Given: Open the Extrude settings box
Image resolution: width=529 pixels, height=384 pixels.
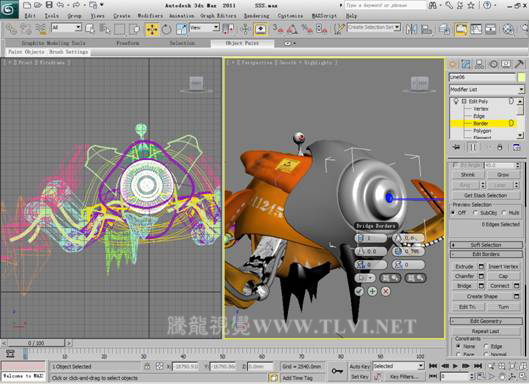Looking at the screenshot, I should tap(481, 267).
